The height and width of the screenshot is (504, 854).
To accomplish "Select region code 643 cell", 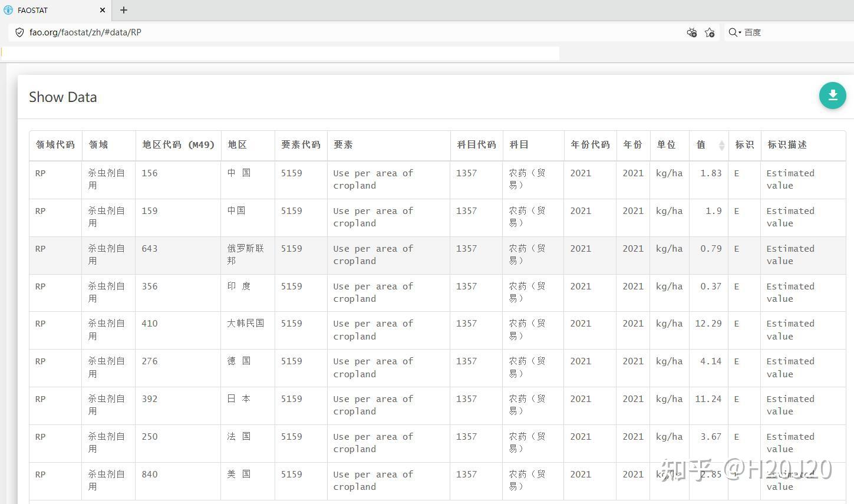I will (178, 255).
